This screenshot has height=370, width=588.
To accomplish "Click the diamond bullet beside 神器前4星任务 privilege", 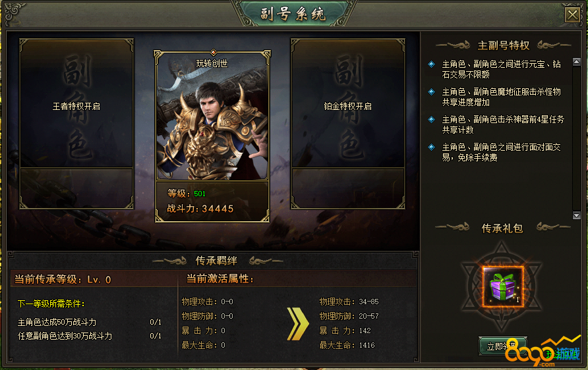I will click(x=432, y=120).
